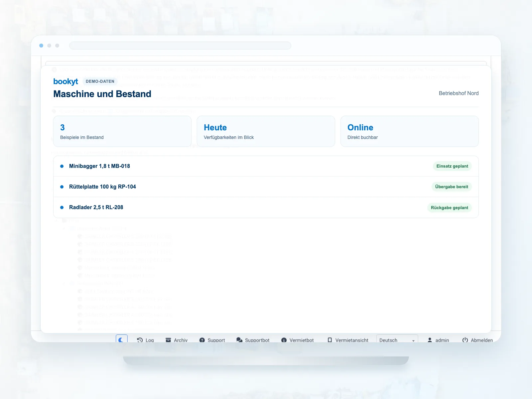Select the Radlader 2,5 t RL-208 row
The height and width of the screenshot is (399, 532).
click(x=266, y=207)
